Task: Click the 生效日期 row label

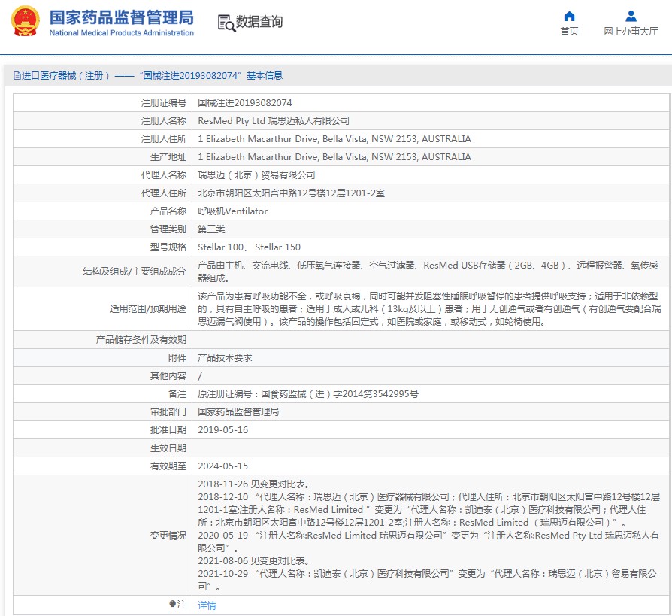Action: 168,448
